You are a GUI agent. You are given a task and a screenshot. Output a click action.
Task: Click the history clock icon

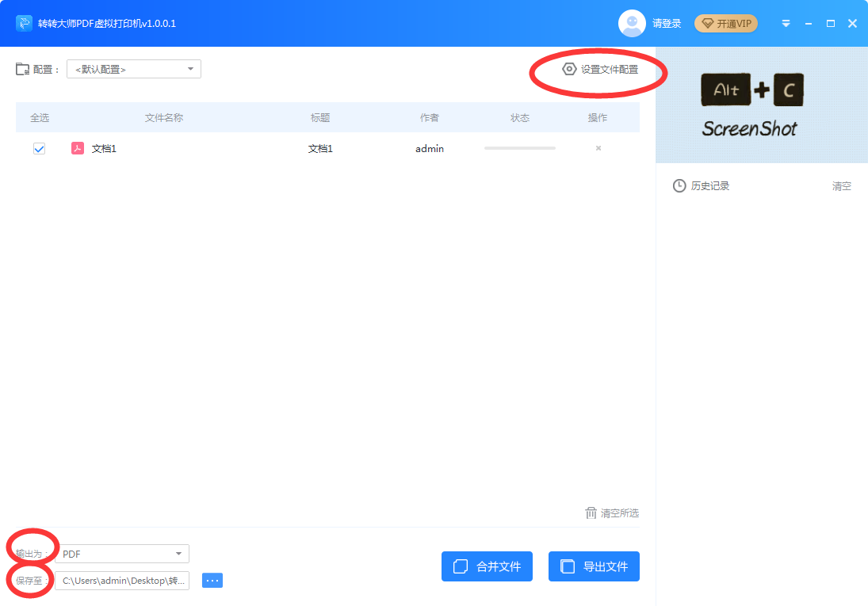(x=679, y=186)
